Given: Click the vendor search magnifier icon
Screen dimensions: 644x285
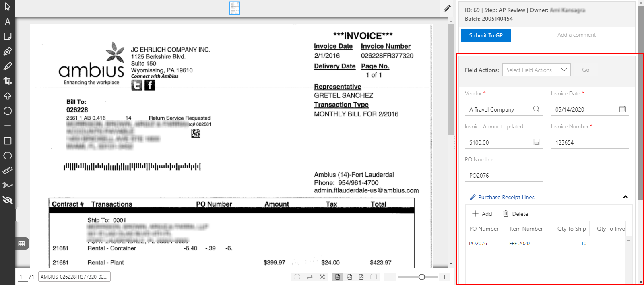Looking at the screenshot, I should tap(536, 109).
